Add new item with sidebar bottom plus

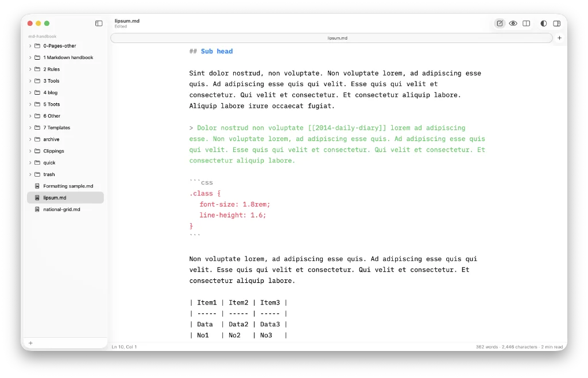pos(31,343)
